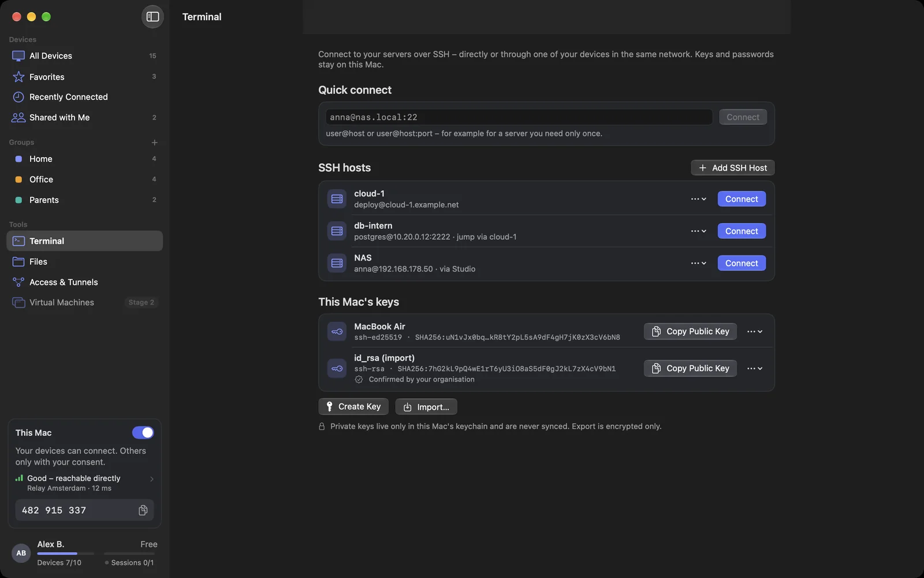Click the Shared with Me people icon

(x=18, y=117)
